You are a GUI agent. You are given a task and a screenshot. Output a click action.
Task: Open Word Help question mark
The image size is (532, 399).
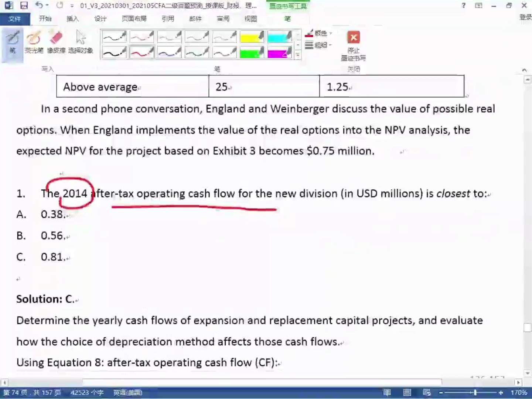(x=464, y=5)
